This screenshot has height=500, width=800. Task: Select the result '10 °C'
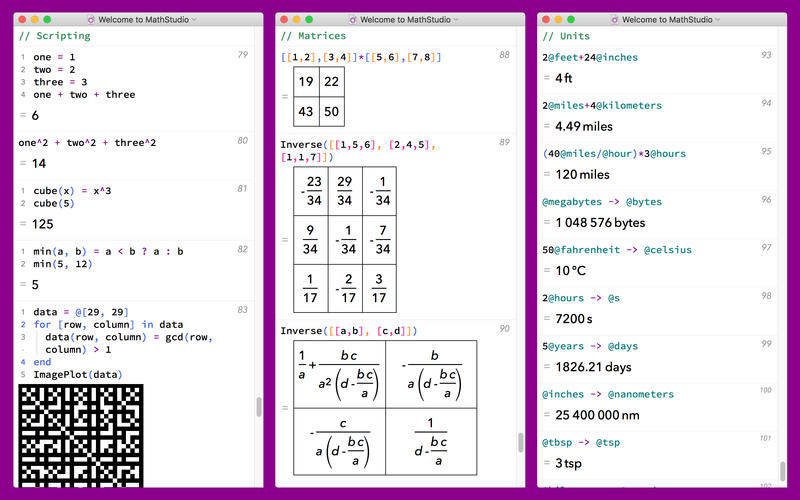(570, 271)
